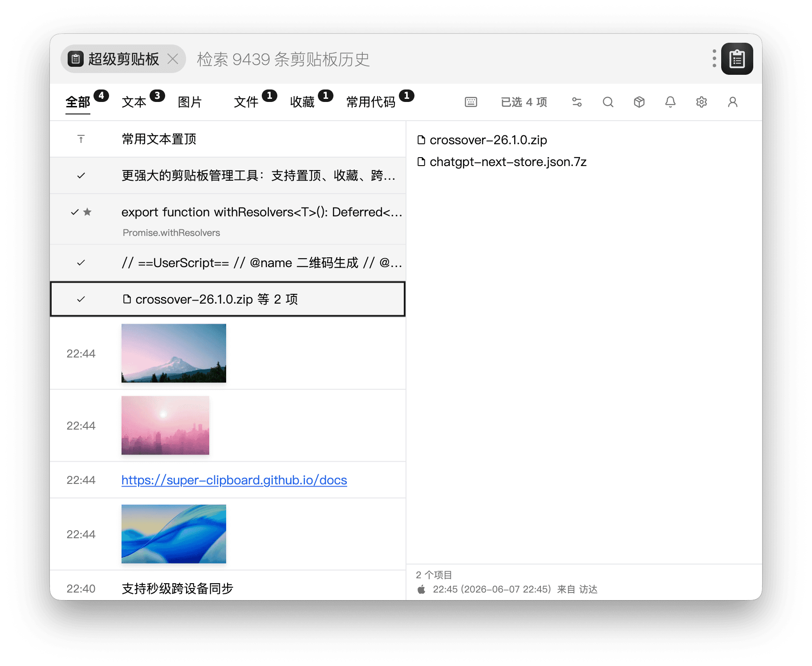Click file icon beside chatgpt-next-store.json.7z
This screenshot has height=666, width=812.
click(x=421, y=162)
